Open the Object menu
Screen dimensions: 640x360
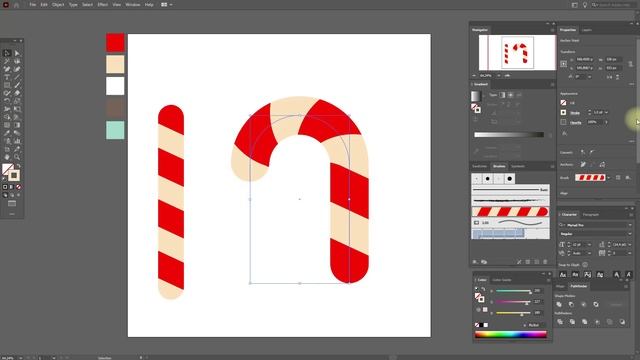coord(58,4)
